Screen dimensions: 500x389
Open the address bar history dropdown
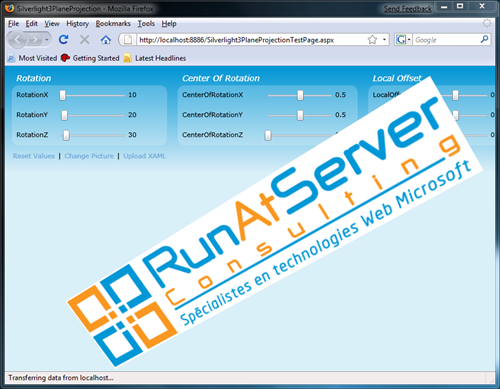click(x=384, y=40)
